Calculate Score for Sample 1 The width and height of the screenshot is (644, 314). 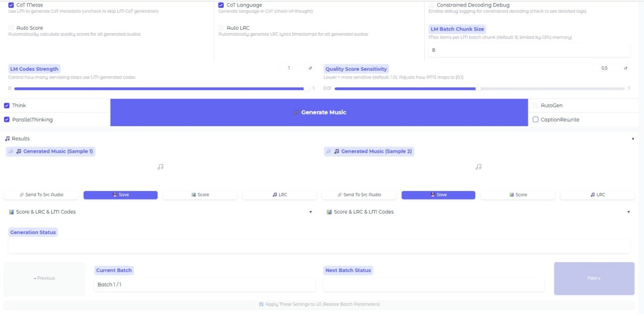pos(200,195)
